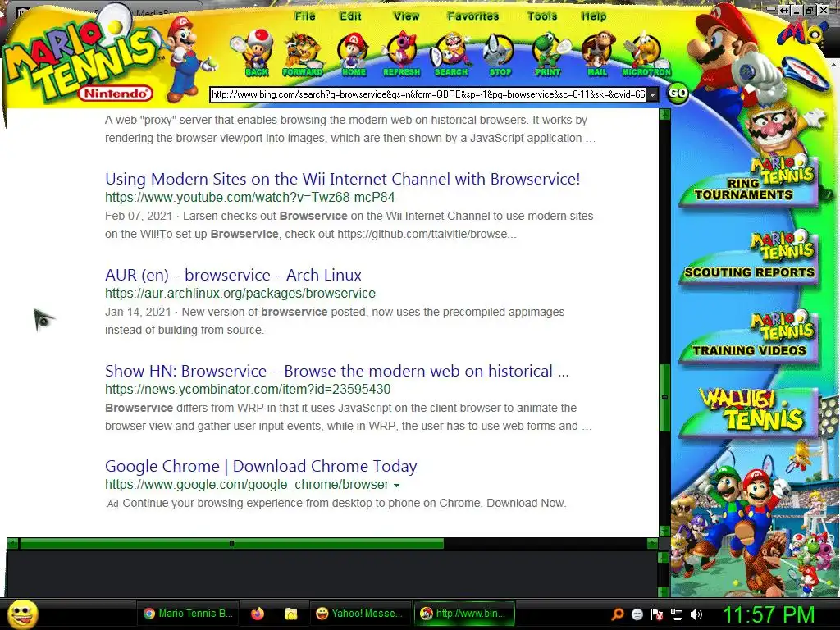Click the green GO button
840x630 pixels.
pyautogui.click(x=677, y=94)
